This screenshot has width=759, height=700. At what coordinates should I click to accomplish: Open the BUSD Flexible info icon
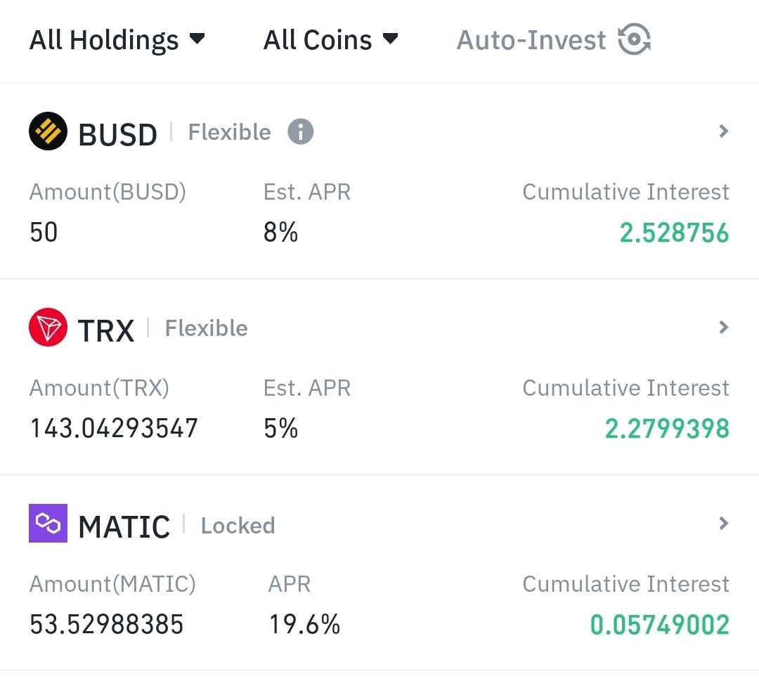[301, 131]
